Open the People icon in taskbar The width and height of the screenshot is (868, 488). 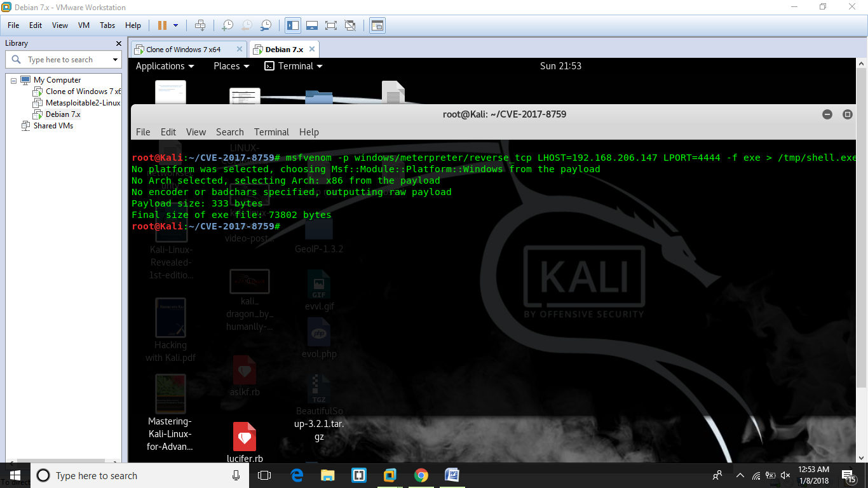(717, 475)
